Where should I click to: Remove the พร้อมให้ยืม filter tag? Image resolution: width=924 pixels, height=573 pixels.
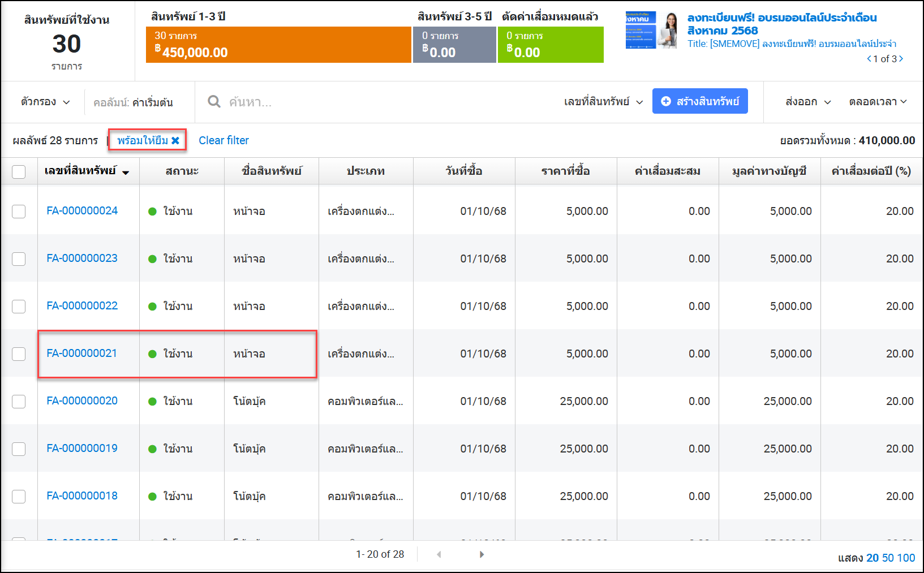pos(175,140)
